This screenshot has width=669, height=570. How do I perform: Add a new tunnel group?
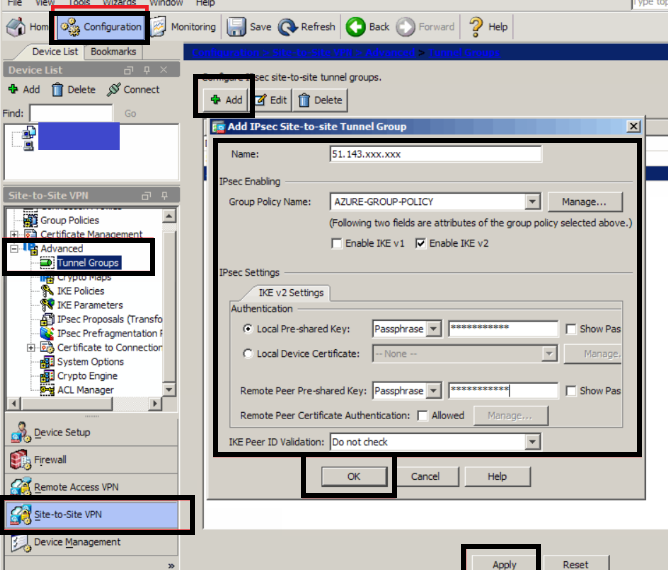tap(226, 100)
